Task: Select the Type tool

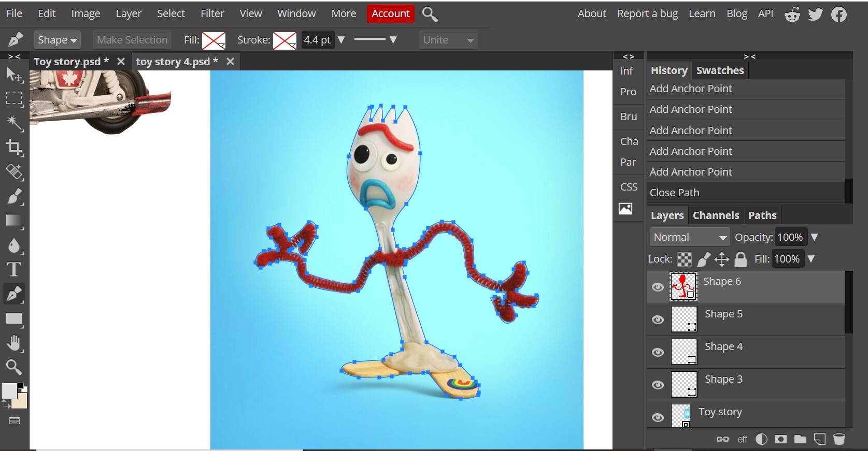Action: click(14, 269)
